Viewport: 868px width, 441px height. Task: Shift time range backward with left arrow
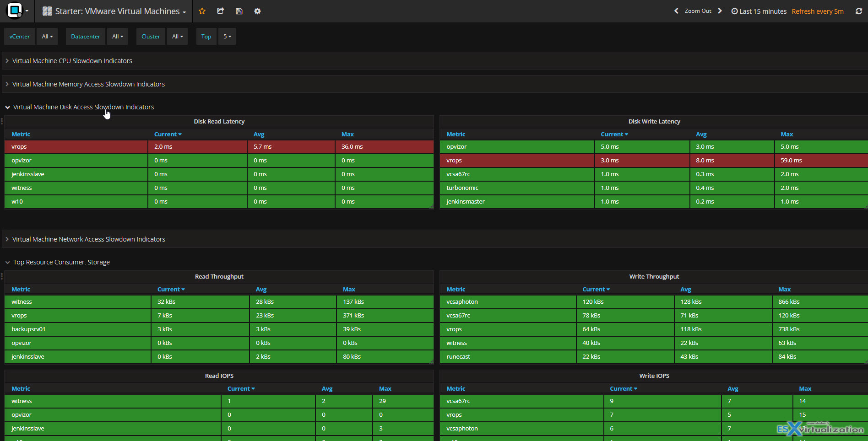tap(676, 11)
